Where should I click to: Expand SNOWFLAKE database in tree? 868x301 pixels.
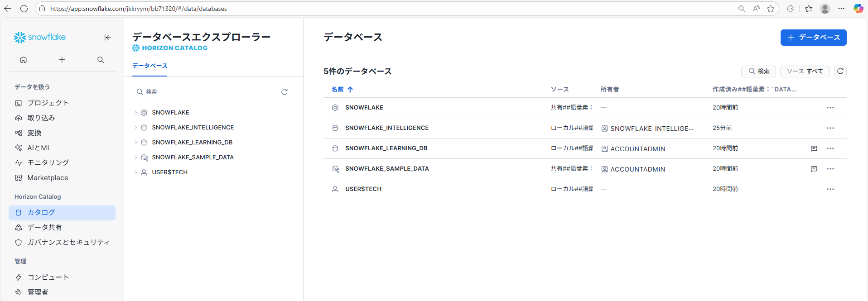pos(135,113)
